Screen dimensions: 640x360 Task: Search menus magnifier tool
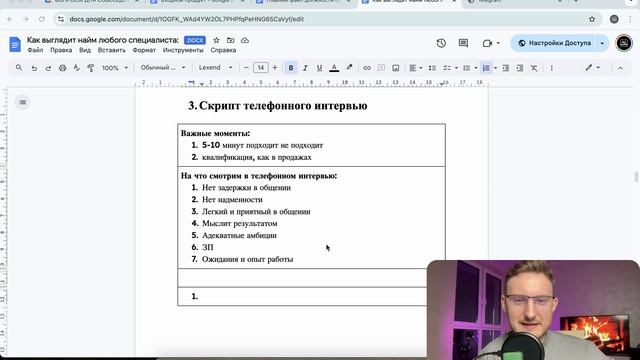tap(19, 68)
